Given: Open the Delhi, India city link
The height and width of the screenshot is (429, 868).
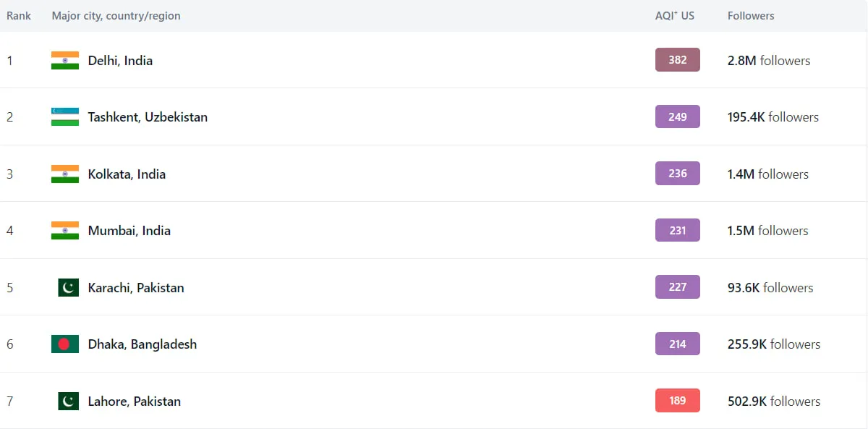Looking at the screenshot, I should pyautogui.click(x=120, y=61).
